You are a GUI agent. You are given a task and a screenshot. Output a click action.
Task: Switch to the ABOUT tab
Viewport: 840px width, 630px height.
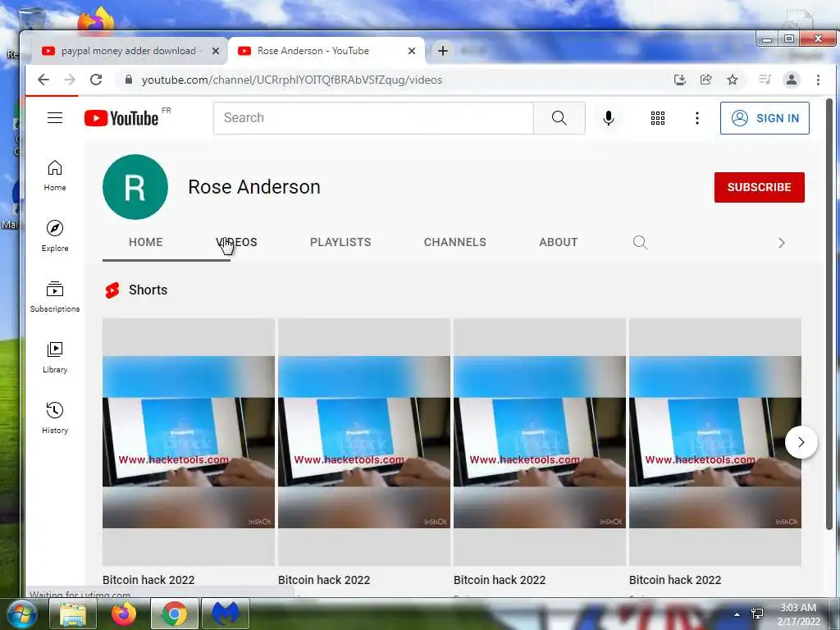point(558,242)
